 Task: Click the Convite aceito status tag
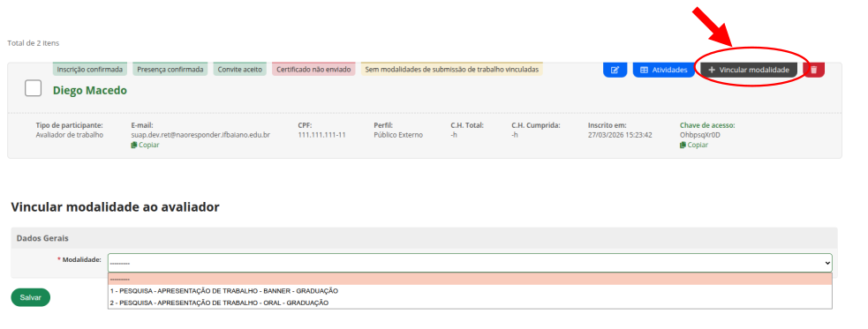(239, 70)
